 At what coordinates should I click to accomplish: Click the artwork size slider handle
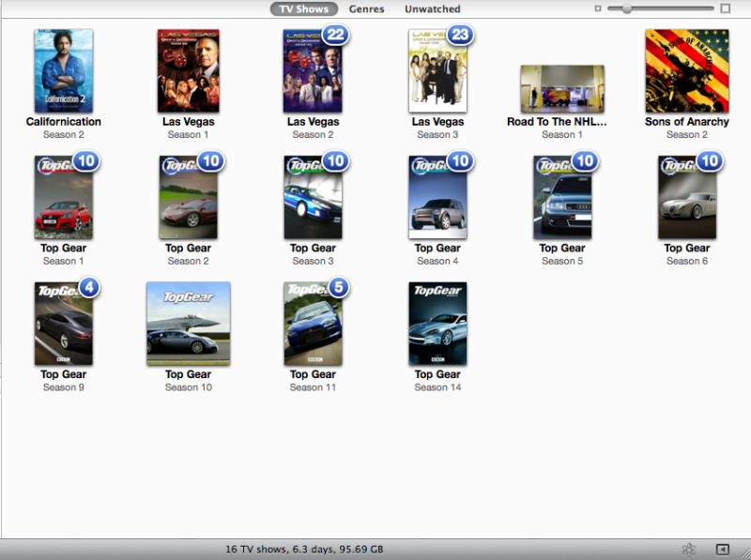tap(626, 8)
